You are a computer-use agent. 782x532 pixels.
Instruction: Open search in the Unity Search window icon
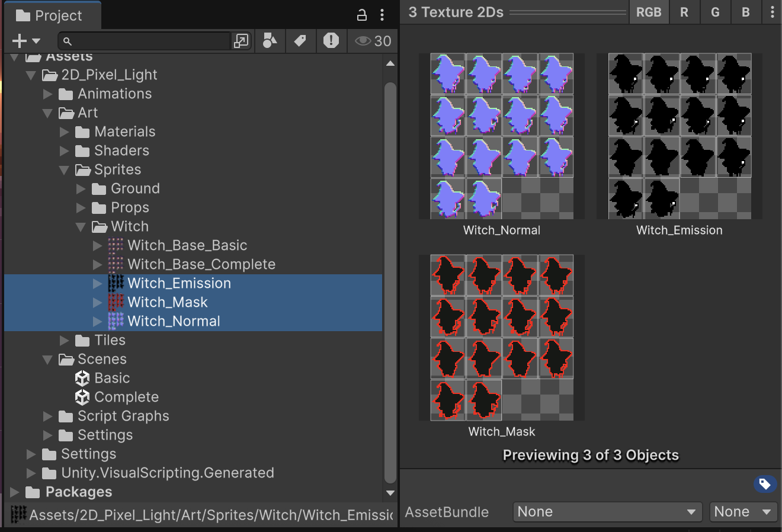(241, 41)
